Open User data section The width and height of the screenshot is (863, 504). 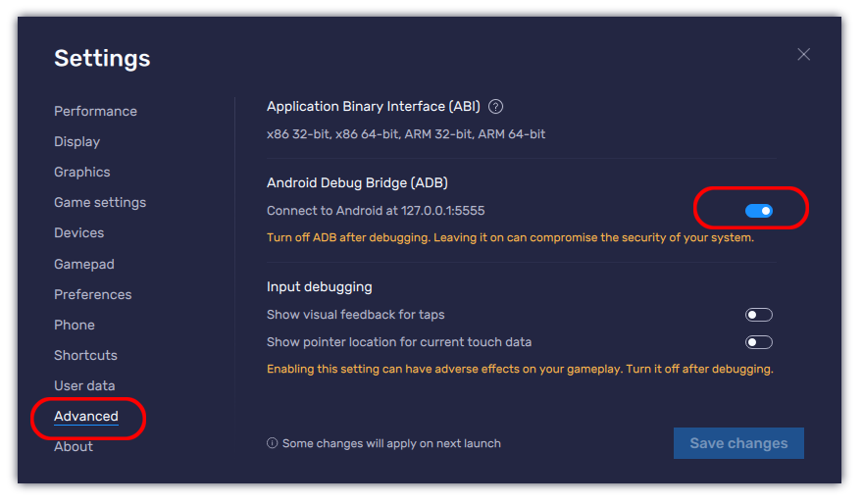click(x=84, y=385)
